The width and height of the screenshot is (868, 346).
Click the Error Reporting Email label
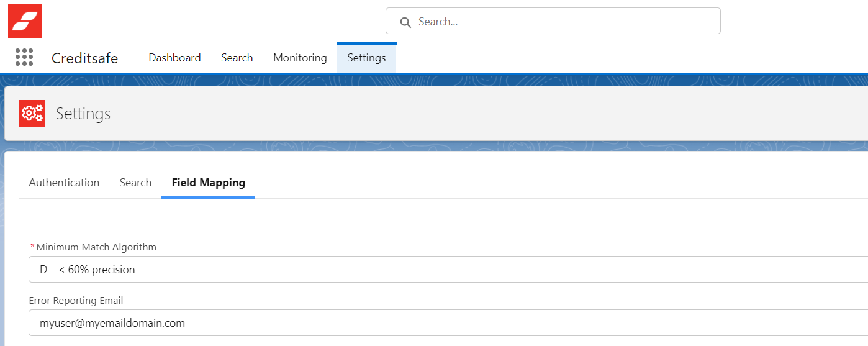click(76, 301)
